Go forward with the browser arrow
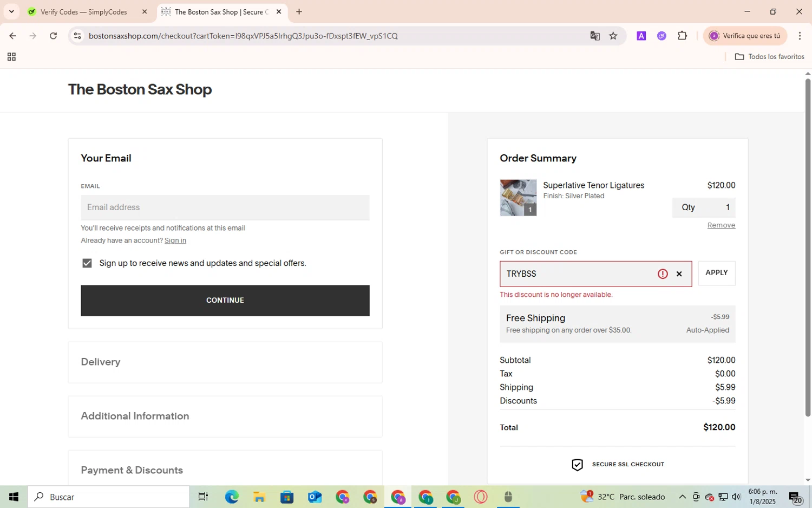812x508 pixels. tap(33, 36)
